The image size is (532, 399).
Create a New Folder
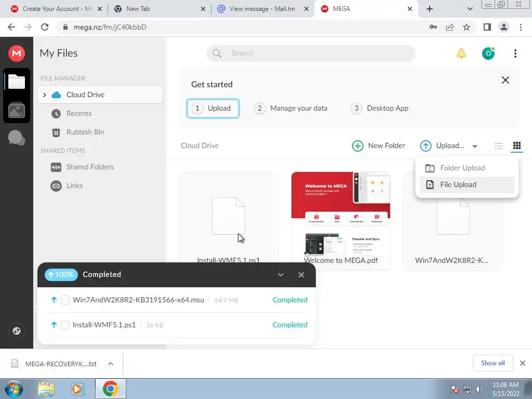click(378, 146)
